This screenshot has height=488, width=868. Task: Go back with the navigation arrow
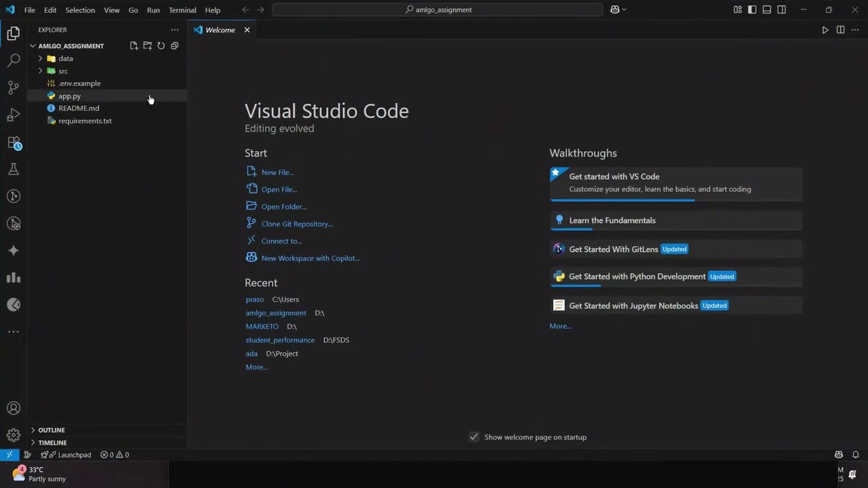point(245,9)
